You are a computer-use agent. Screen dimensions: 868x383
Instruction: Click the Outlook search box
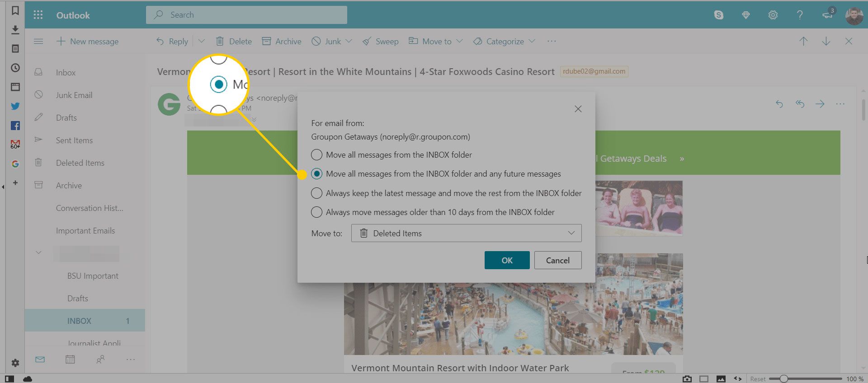[246, 15]
